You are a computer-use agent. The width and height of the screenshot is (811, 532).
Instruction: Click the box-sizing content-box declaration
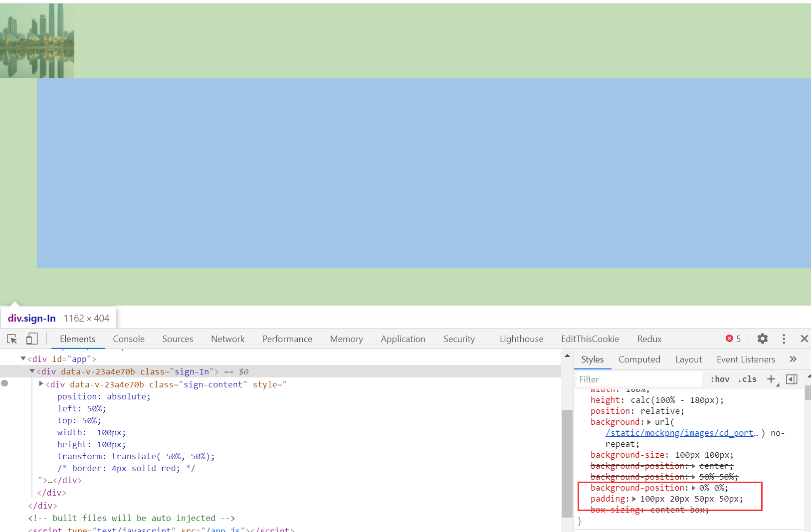649,510
